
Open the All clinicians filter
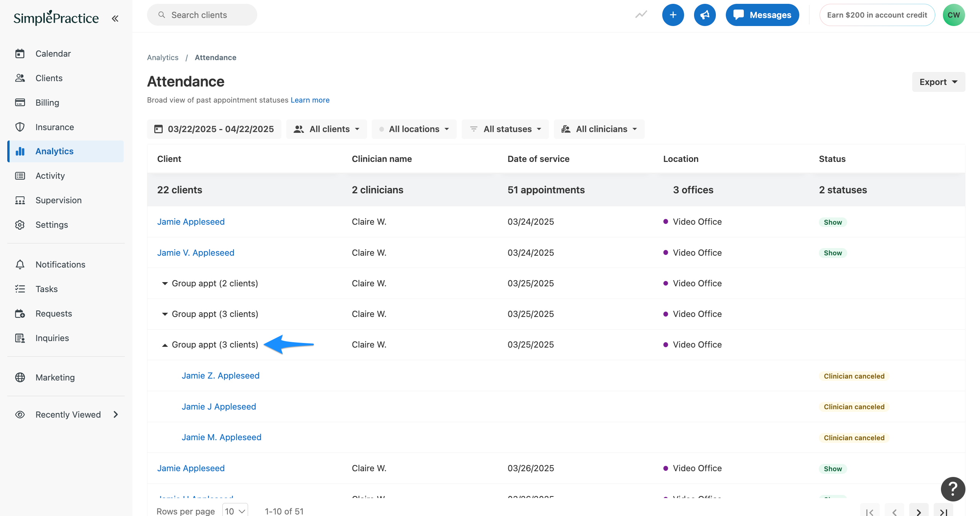coord(599,129)
